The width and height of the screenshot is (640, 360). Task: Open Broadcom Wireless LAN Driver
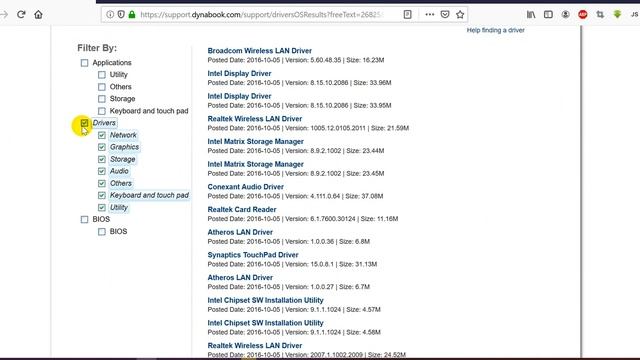click(260, 51)
